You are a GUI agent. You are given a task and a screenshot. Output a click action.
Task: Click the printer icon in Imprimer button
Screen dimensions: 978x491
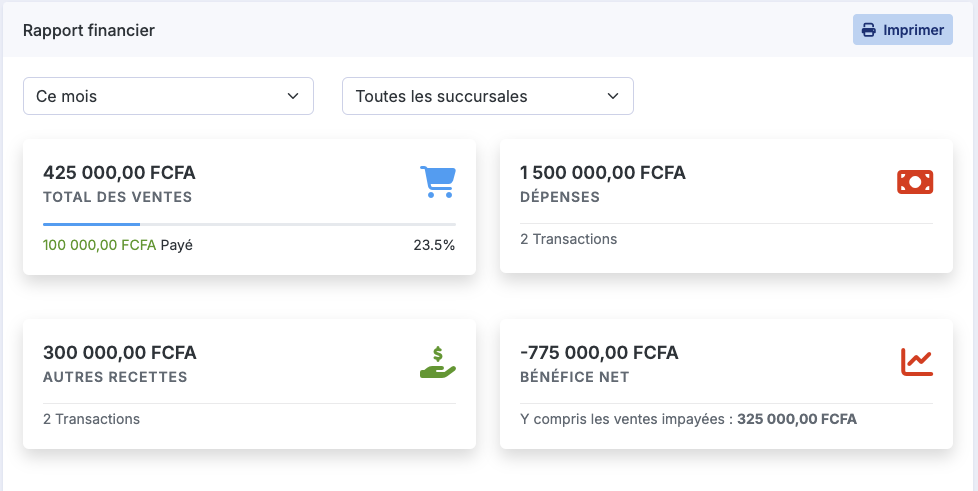click(868, 30)
